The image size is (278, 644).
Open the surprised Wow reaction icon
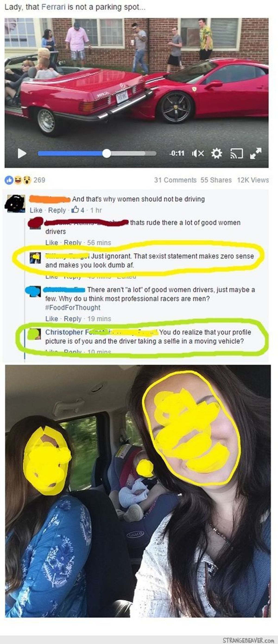(x=27, y=180)
